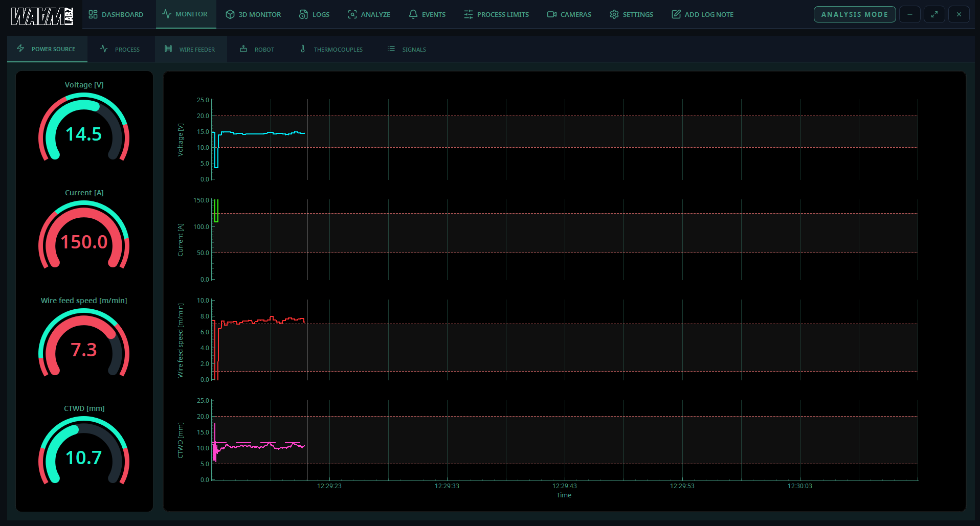The image size is (980, 526).
Task: Click the Wire Feeder spool icon
Action: tap(168, 49)
